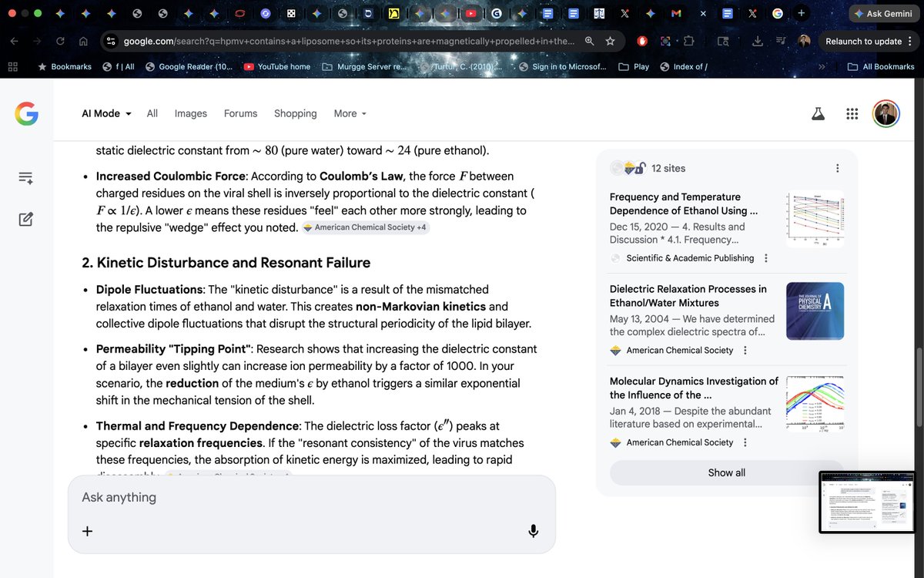
Task: Click the address bar URL
Action: pos(349,41)
